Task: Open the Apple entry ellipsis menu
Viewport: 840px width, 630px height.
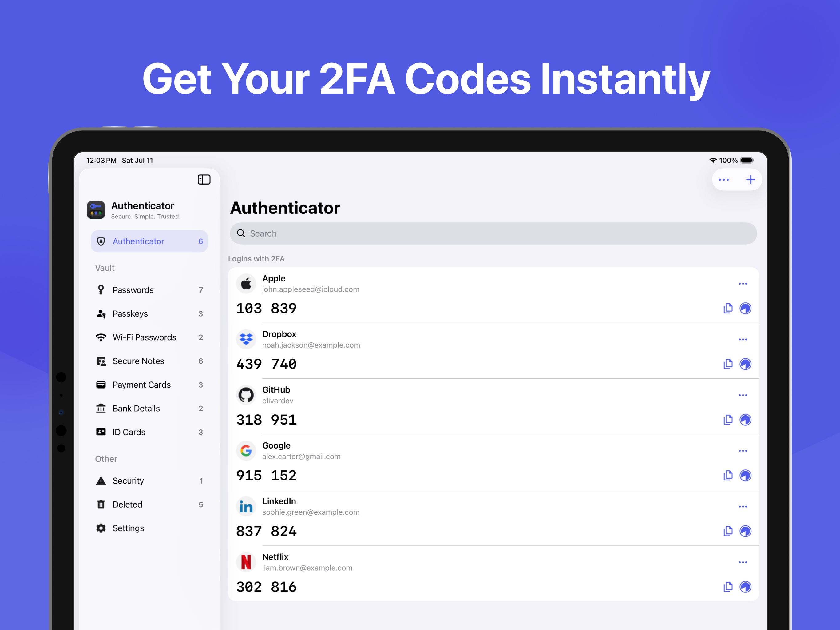Action: click(x=743, y=284)
